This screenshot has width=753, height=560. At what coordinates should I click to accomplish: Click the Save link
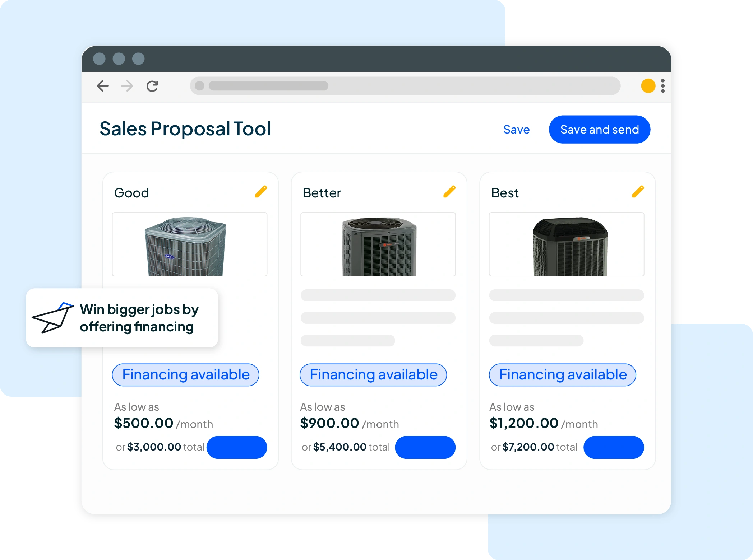click(x=516, y=130)
